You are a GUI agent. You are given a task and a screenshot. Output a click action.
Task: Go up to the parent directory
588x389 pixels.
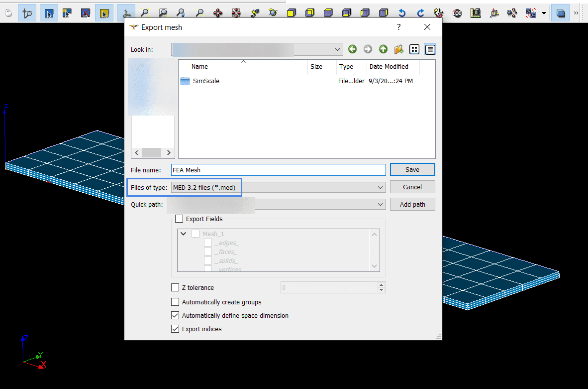pos(383,49)
